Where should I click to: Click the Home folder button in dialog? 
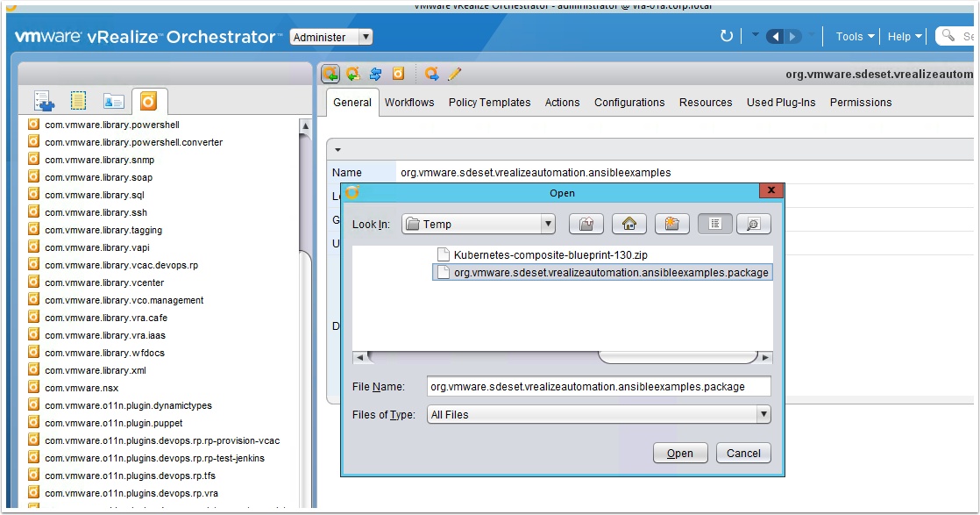(x=629, y=224)
